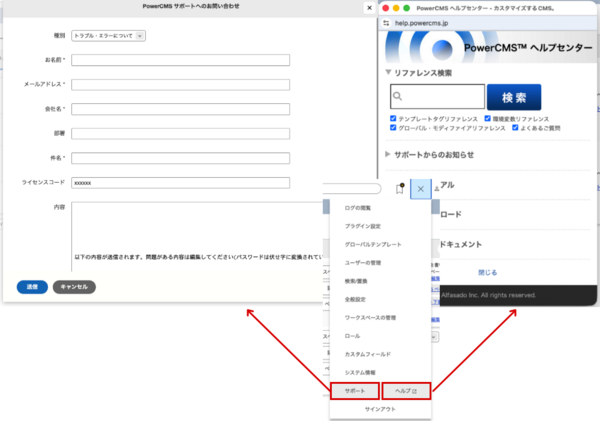Viewport: 600px width, 421px height.
Task: Open ヘルプ external link button
Action: pos(406,391)
